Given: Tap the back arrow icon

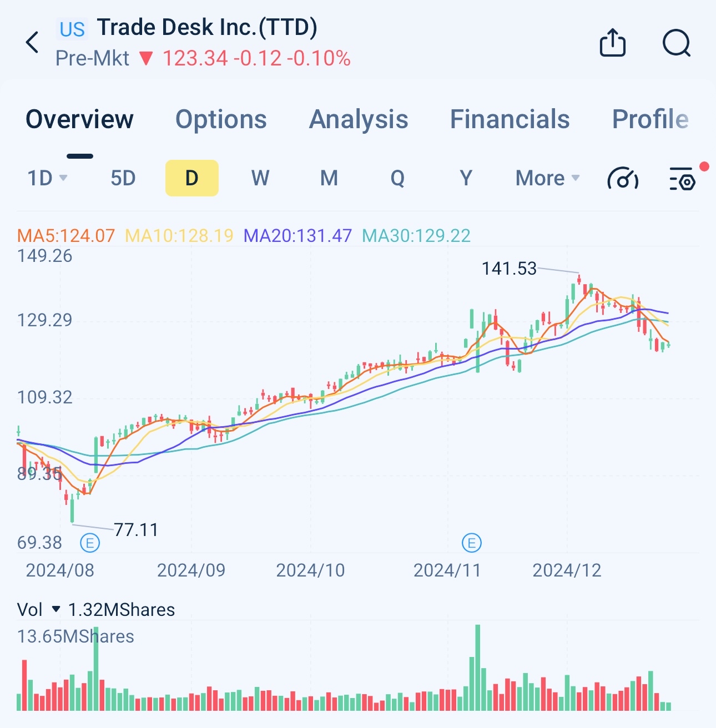Looking at the screenshot, I should (33, 43).
